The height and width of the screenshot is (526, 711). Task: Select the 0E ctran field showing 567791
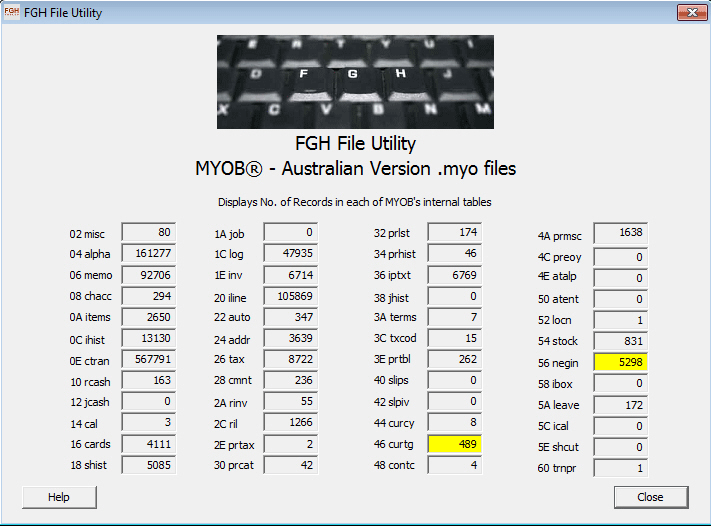pos(148,359)
